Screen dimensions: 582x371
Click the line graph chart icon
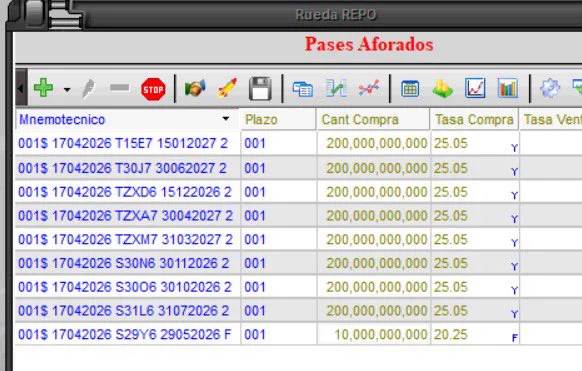click(x=475, y=88)
